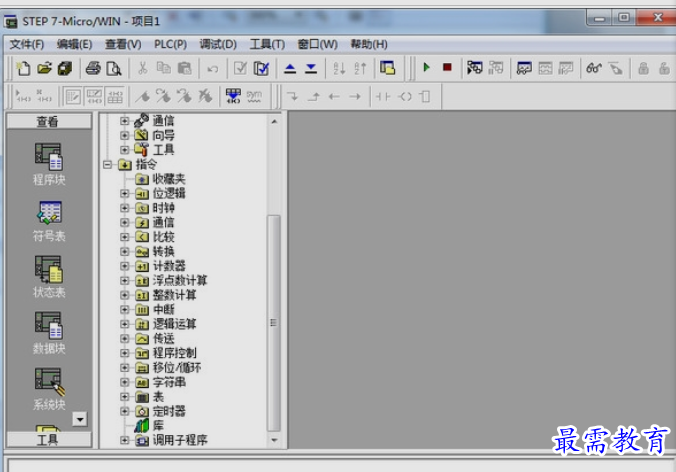Click the line down arrow icon

(x=293, y=97)
